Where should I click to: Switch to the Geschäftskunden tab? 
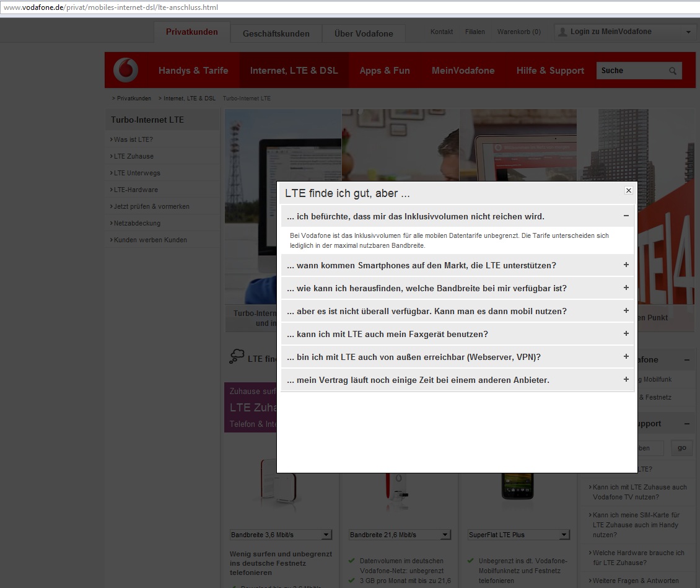coord(276,33)
